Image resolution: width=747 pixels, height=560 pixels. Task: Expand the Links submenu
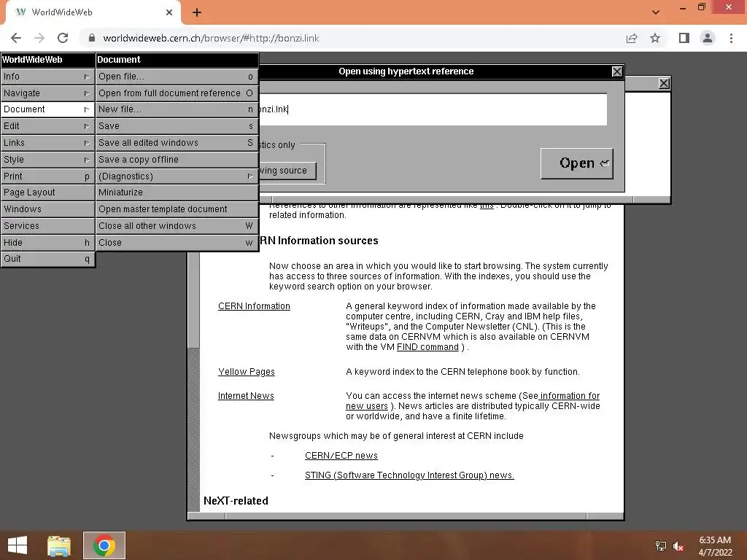47,142
